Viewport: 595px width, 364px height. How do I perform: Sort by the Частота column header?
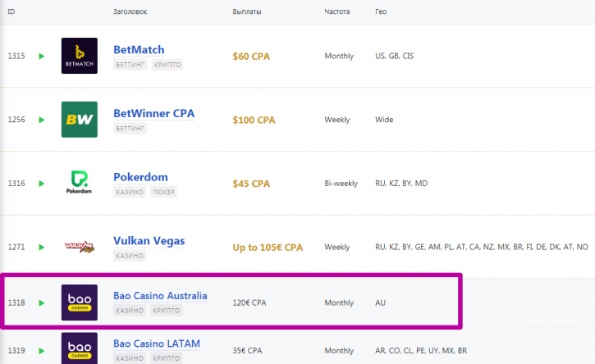(x=337, y=11)
